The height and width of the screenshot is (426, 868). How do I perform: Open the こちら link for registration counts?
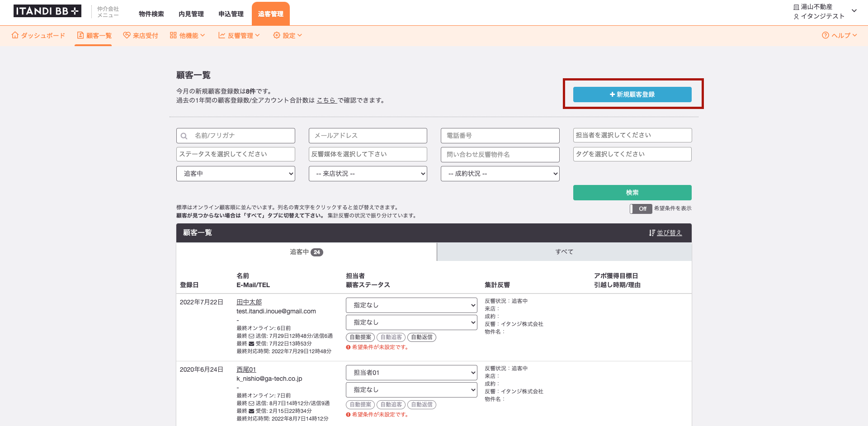coord(326,100)
